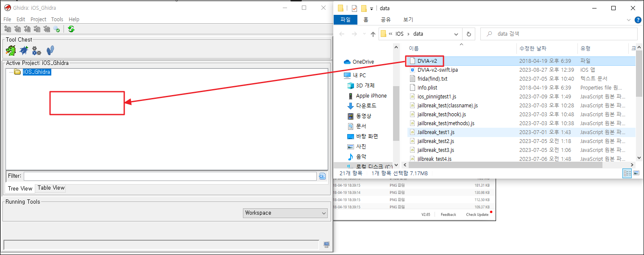This screenshot has width=644, height=255.
Task: Click the folder icon of iOS_Ghidra project
Action: click(x=18, y=72)
